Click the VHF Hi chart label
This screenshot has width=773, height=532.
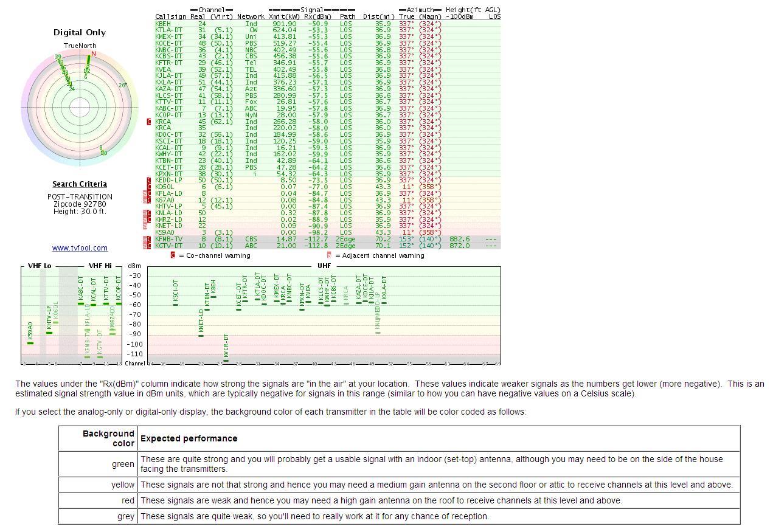coord(100,266)
